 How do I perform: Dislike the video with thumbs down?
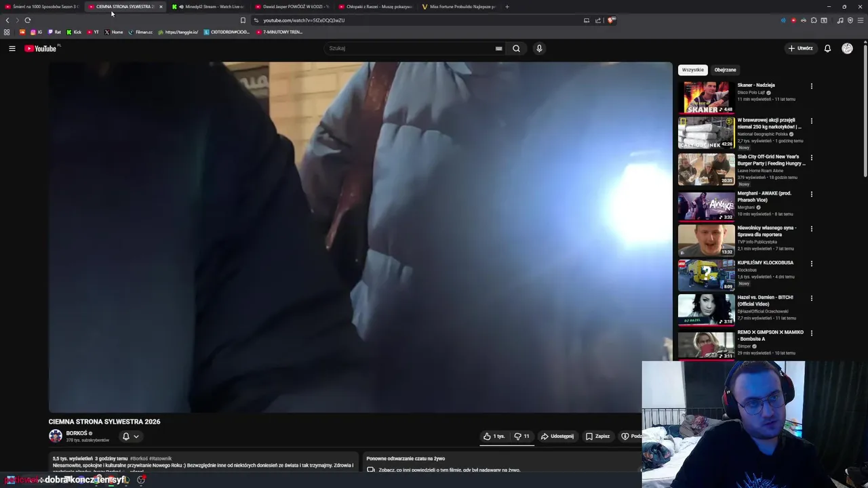(x=521, y=436)
